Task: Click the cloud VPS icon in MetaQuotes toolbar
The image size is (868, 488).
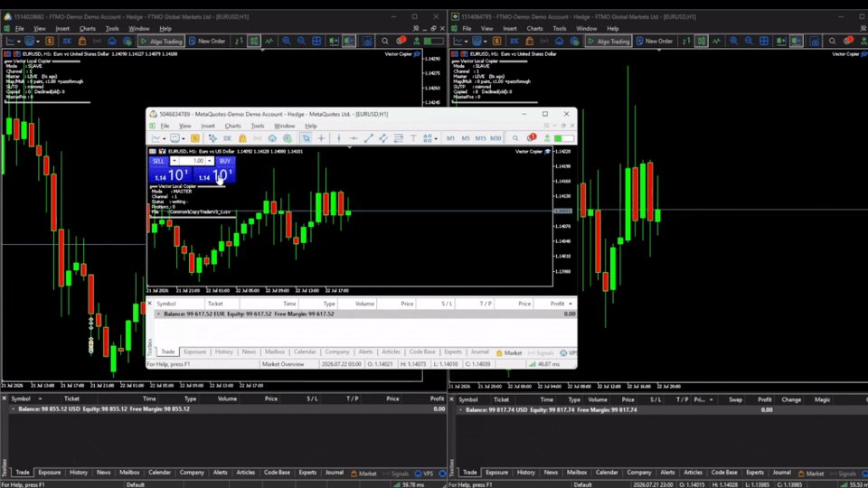Action: coord(272,138)
